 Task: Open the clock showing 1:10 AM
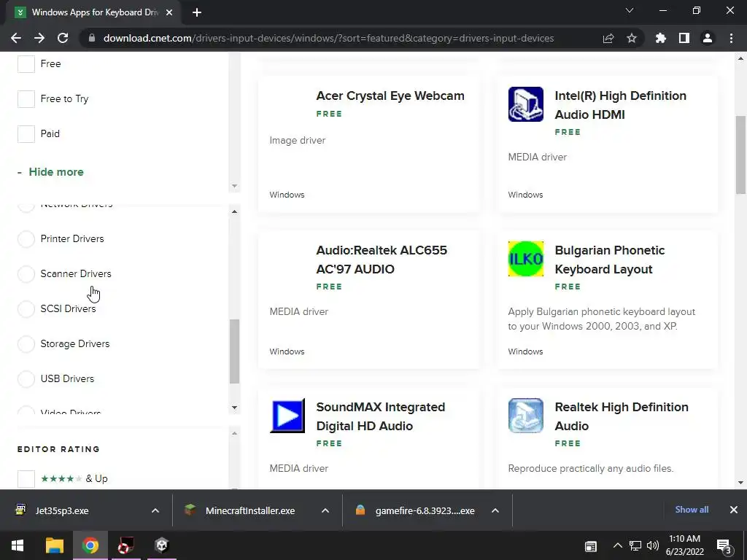pyautogui.click(x=684, y=545)
